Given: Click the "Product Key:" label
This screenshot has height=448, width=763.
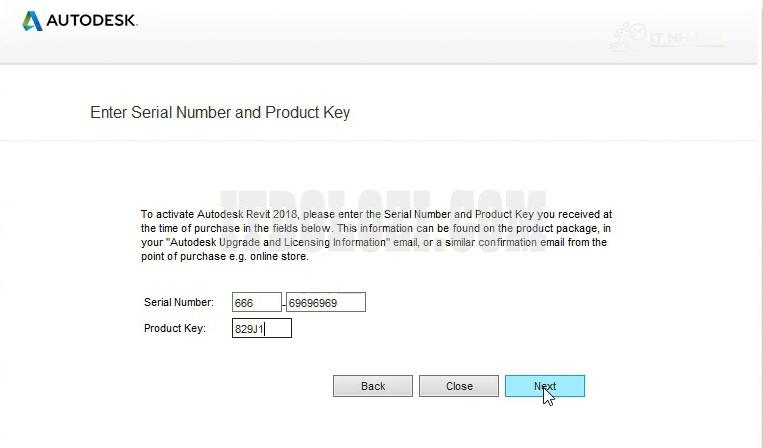Looking at the screenshot, I should point(175,328).
